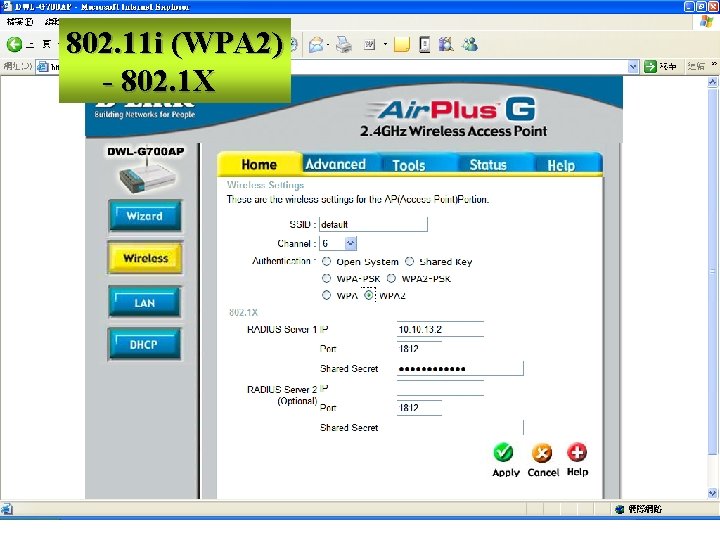This screenshot has height=540, width=720.
Task: Switch to the Tools tab
Action: click(409, 165)
